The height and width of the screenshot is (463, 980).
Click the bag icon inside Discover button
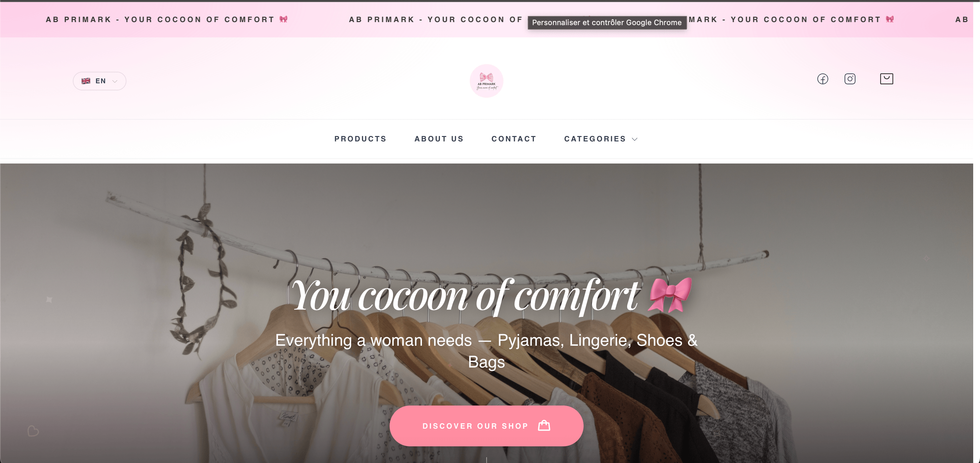[544, 425]
